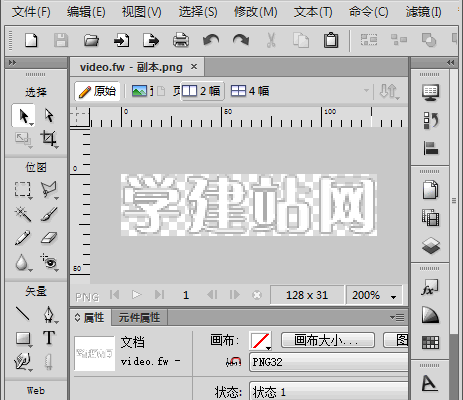Viewport: 463px width, 400px height.
Task: Open the Optimize monitor panel icon
Action: 430,93
